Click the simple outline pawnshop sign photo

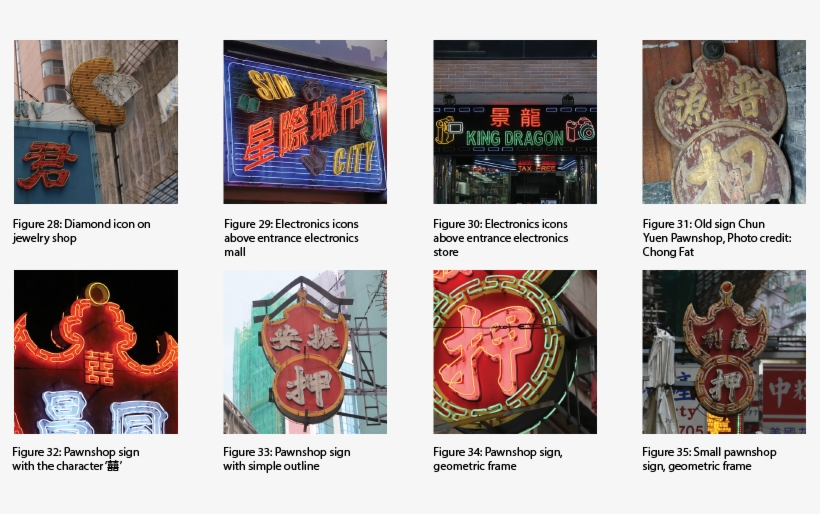[305, 352]
